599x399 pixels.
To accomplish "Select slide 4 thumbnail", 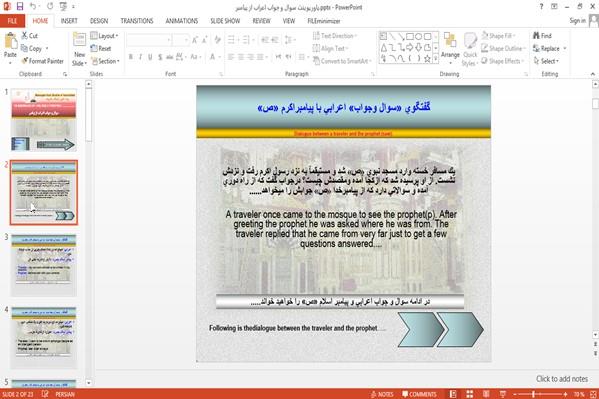I will 44,337.
